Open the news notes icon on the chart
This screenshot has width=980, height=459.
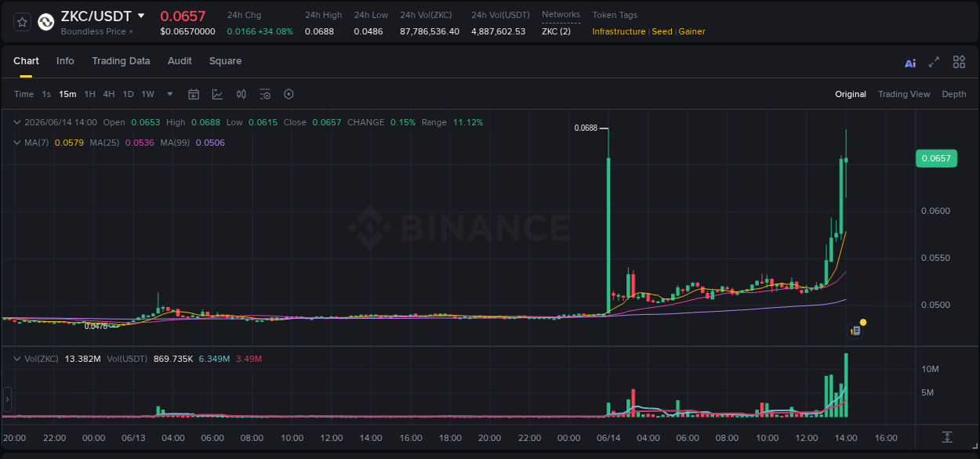pos(855,331)
